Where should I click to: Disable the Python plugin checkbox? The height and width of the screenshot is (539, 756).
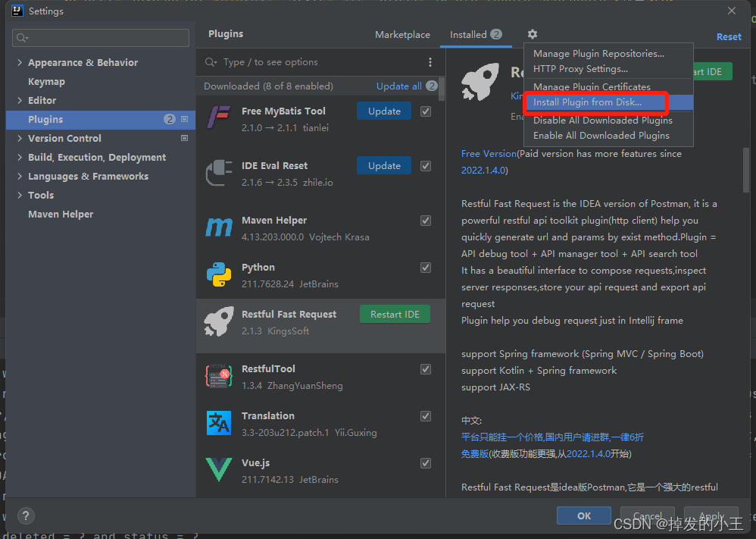pyautogui.click(x=426, y=268)
